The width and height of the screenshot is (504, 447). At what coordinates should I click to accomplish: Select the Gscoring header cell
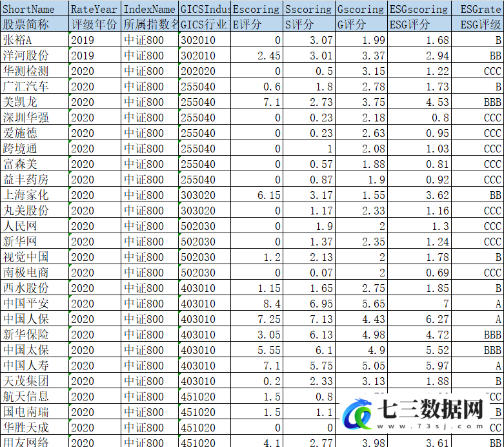(361, 8)
